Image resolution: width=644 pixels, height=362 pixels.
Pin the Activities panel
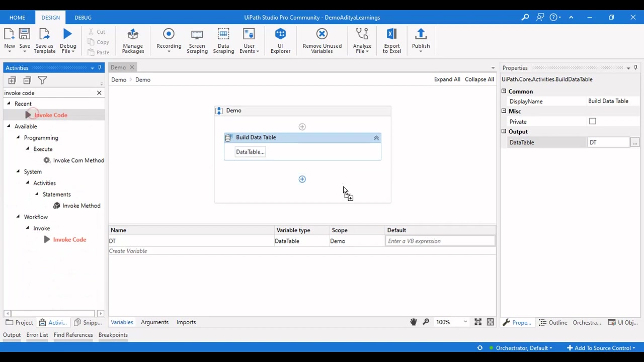tap(100, 67)
